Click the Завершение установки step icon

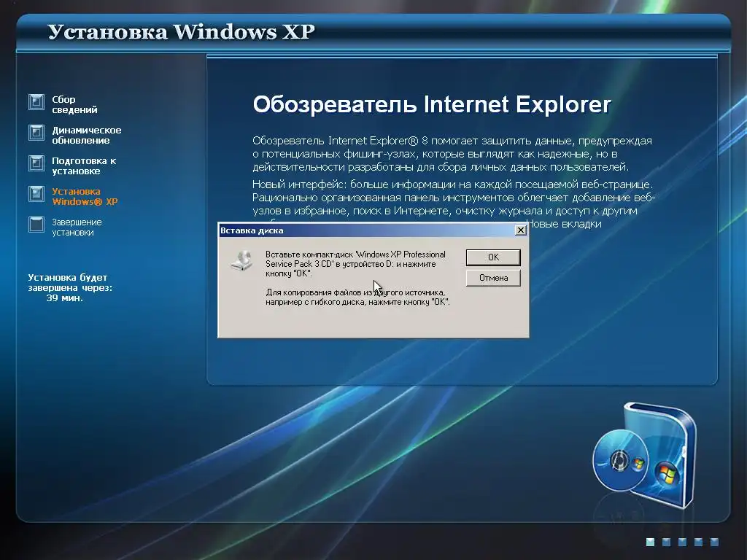tap(36, 225)
